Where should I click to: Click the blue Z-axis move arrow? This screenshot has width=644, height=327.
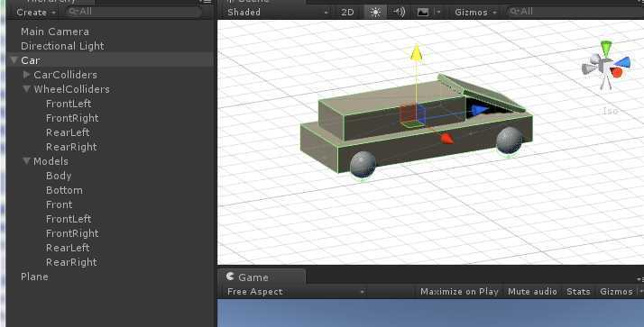coord(479,110)
